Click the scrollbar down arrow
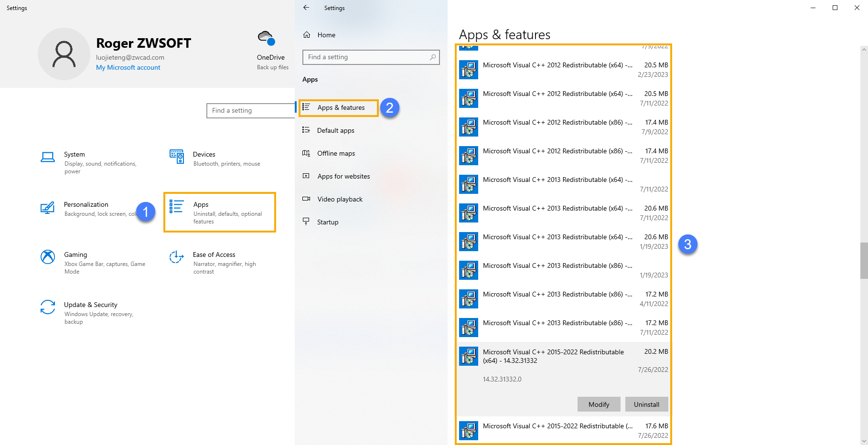Image resolution: width=868 pixels, height=445 pixels. click(x=864, y=441)
